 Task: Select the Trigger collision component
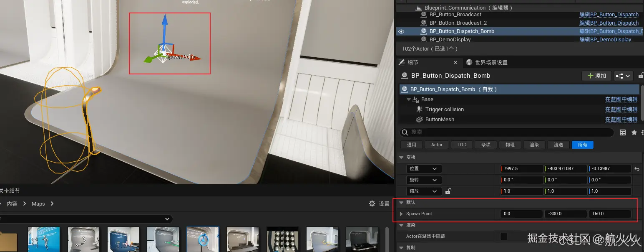pos(444,109)
